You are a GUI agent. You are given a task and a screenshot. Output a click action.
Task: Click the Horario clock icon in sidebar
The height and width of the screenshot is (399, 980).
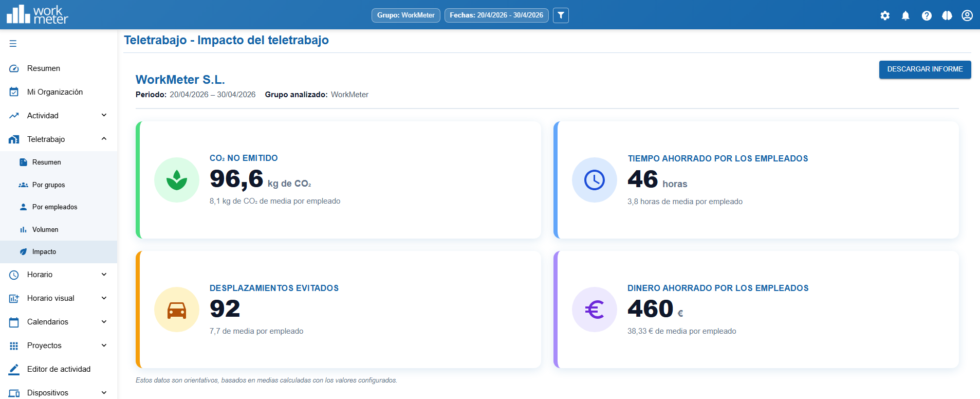tap(14, 275)
